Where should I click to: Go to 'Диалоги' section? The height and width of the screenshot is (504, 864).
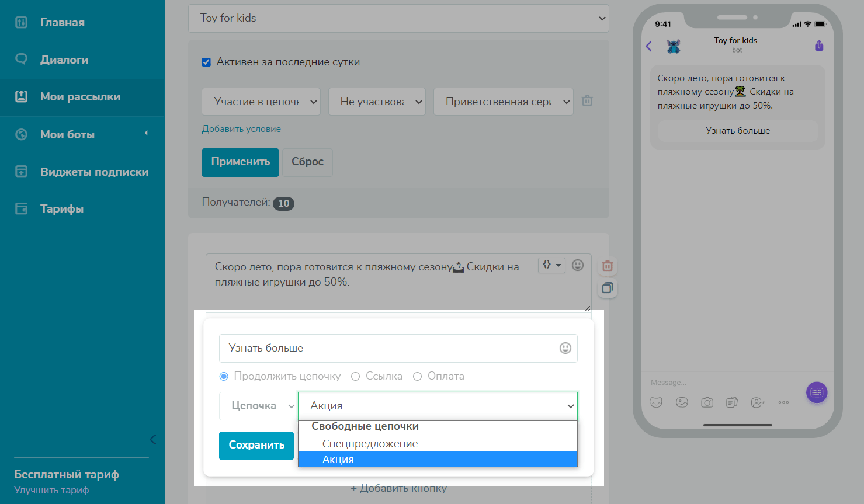tap(64, 60)
